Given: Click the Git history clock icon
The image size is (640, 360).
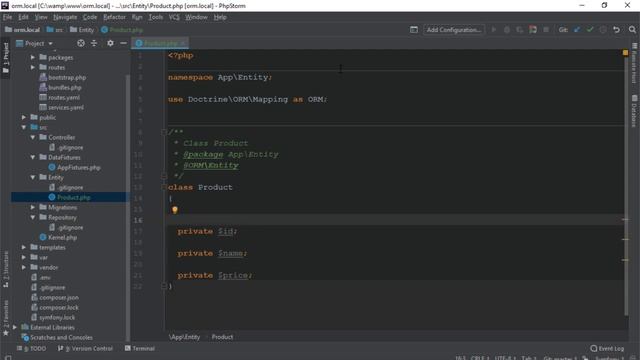Looking at the screenshot, I should [603, 29].
